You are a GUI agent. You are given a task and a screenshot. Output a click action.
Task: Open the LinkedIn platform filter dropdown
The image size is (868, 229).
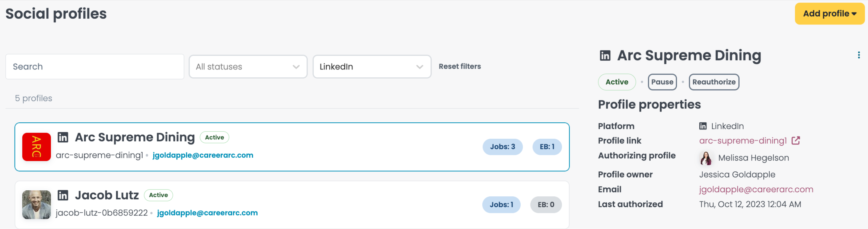pyautogui.click(x=372, y=67)
